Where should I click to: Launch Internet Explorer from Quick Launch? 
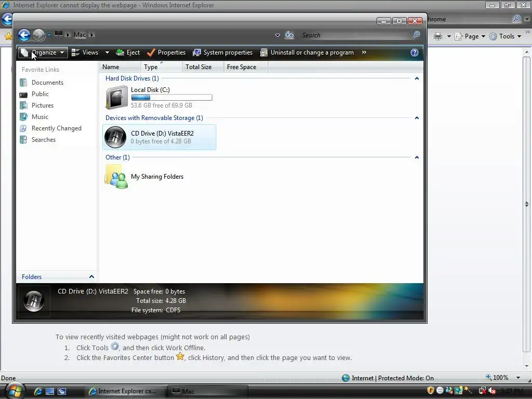click(38, 391)
